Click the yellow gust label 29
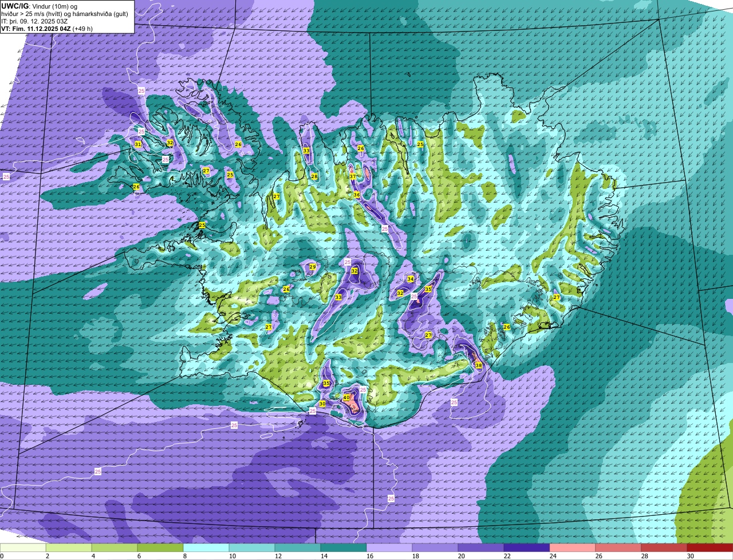 coord(313,267)
